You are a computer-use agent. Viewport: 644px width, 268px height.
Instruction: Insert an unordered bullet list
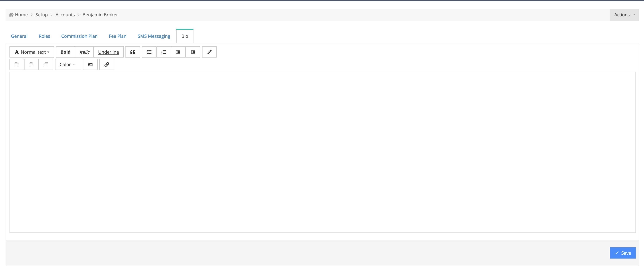(149, 52)
